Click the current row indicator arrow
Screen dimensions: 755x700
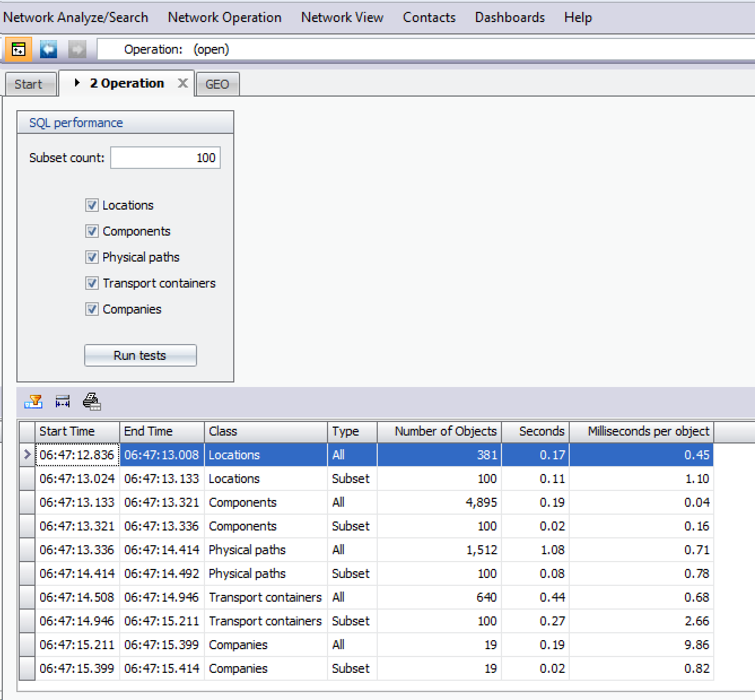pos(27,455)
